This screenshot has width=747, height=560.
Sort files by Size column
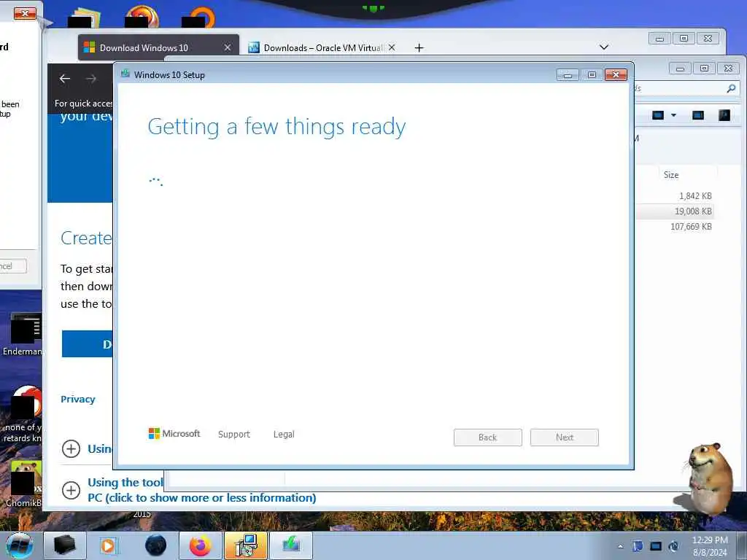point(671,175)
